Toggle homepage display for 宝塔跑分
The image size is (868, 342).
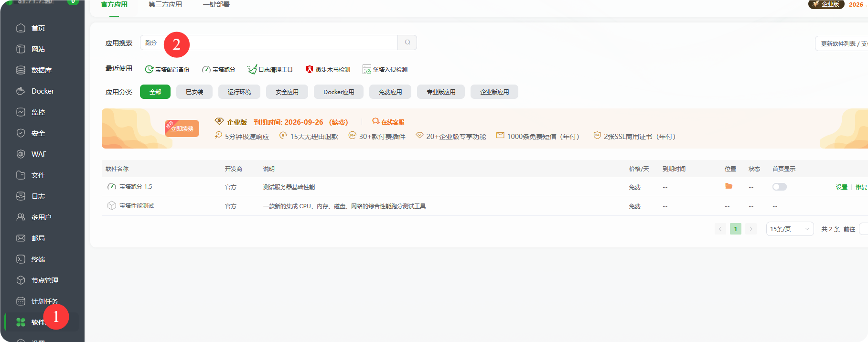tap(779, 187)
